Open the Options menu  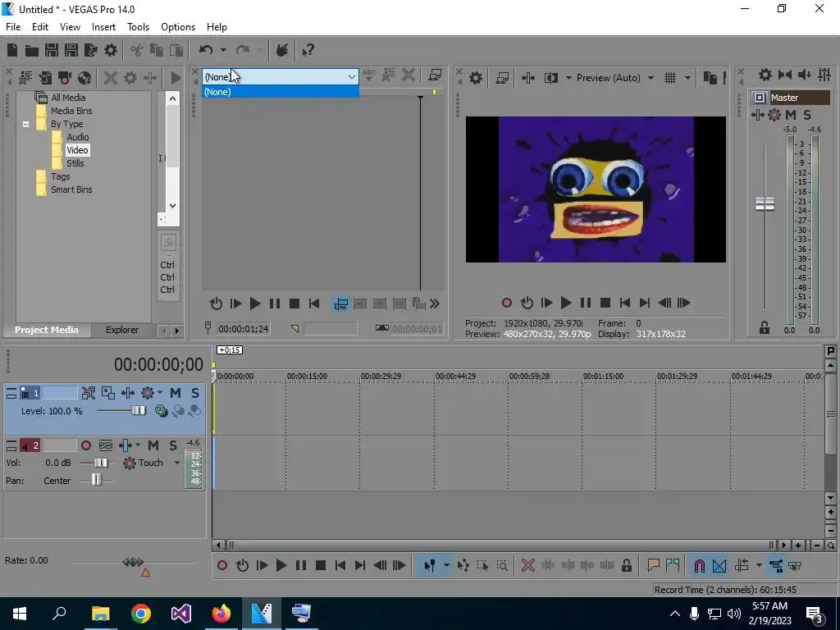178,27
